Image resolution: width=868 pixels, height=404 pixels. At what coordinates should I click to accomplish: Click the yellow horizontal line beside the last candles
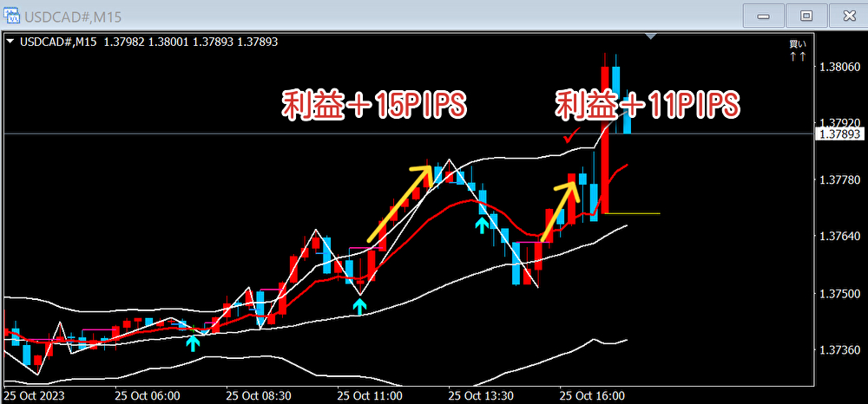(x=634, y=212)
